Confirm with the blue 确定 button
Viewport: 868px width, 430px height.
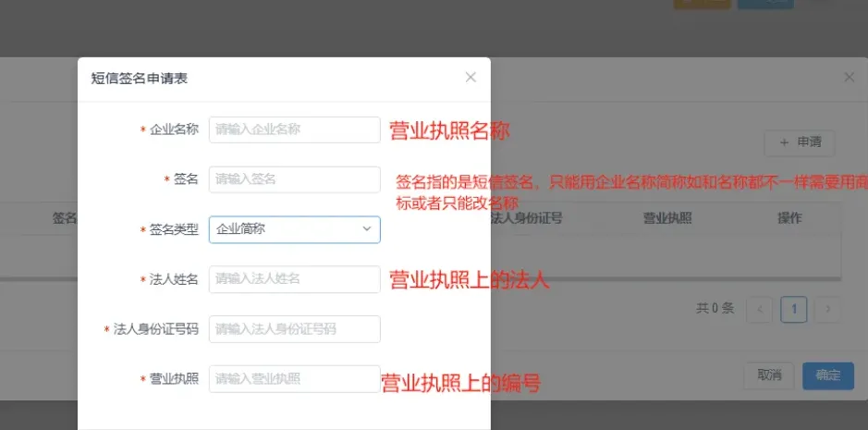point(827,375)
